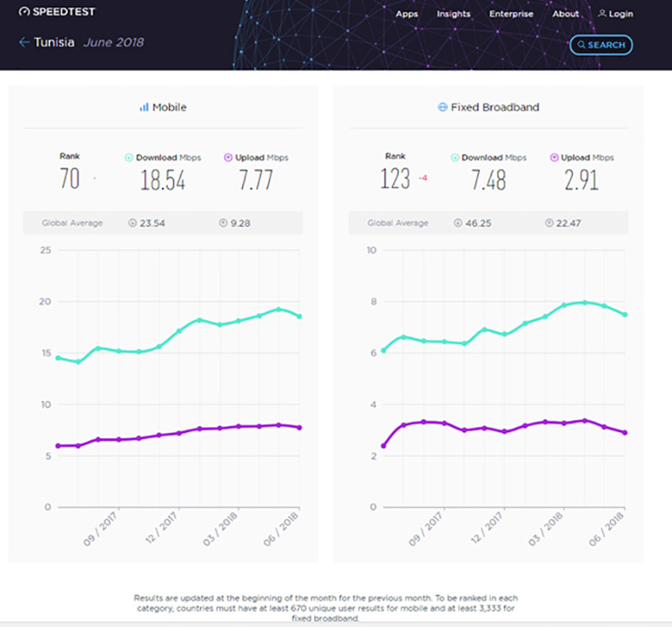Click the 06 / 2018 label on Mobile chart
The image size is (672, 627).
281,530
